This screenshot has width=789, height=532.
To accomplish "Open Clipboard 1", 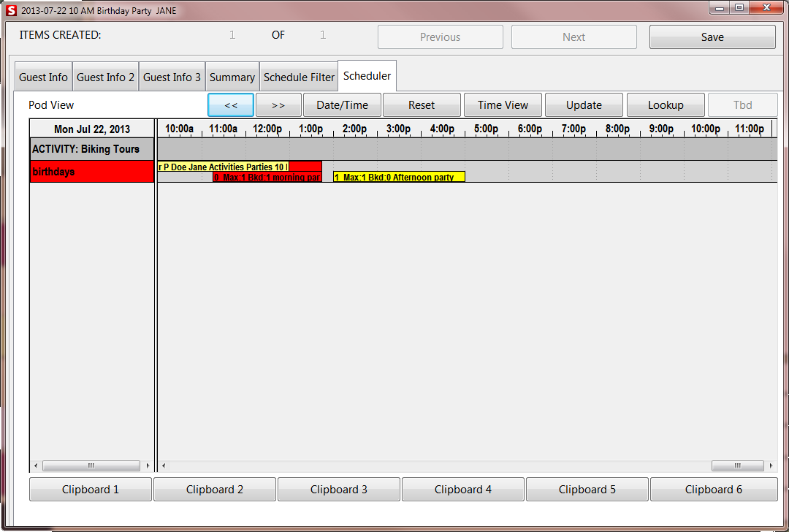I will (91, 489).
